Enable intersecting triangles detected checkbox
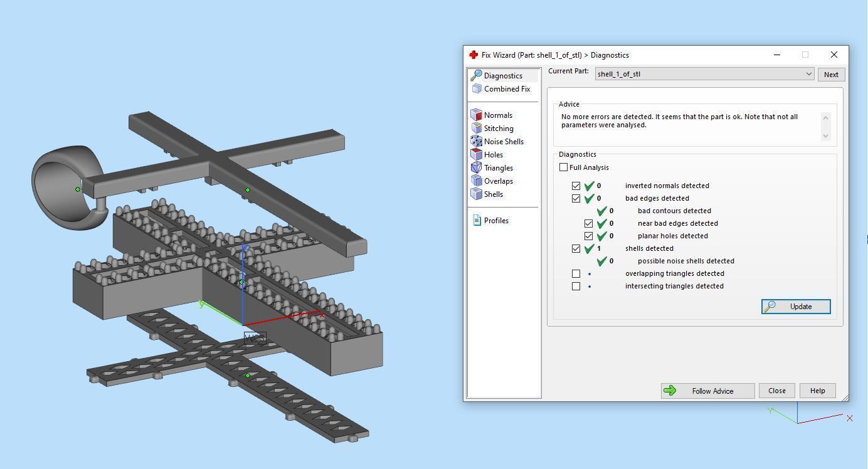This screenshot has width=868, height=469. pyautogui.click(x=576, y=286)
